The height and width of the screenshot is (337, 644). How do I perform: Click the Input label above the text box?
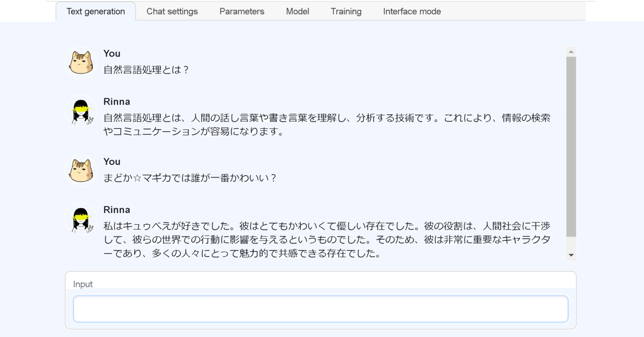(83, 284)
